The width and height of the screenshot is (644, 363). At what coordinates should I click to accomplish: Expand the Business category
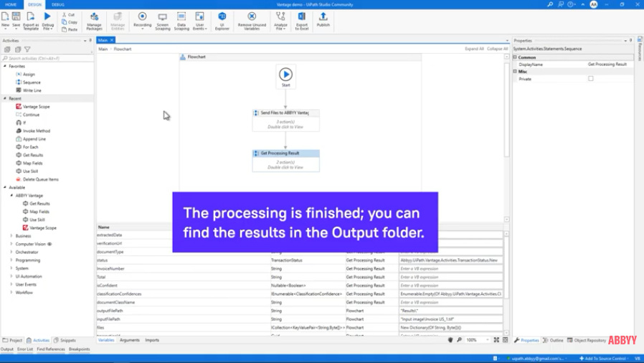click(11, 236)
